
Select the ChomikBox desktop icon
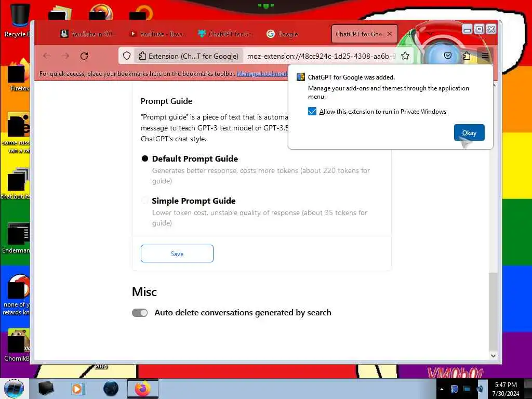pyautogui.click(x=17, y=345)
